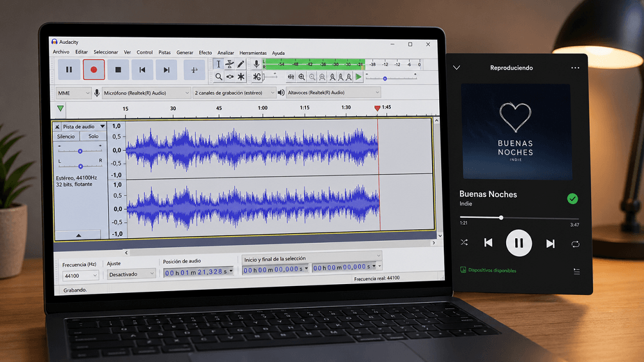644x362 pixels.
Task: Open the MME audio host dropdown
Action: [73, 93]
